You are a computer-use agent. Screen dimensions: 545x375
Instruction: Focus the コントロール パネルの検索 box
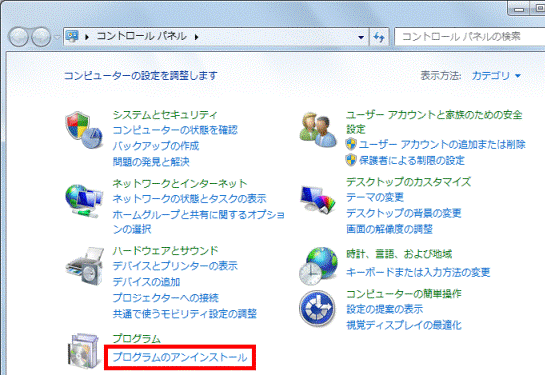[470, 36]
